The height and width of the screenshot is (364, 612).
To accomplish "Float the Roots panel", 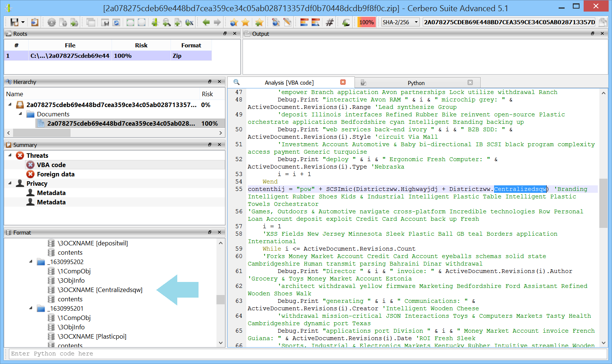I will coord(225,34).
